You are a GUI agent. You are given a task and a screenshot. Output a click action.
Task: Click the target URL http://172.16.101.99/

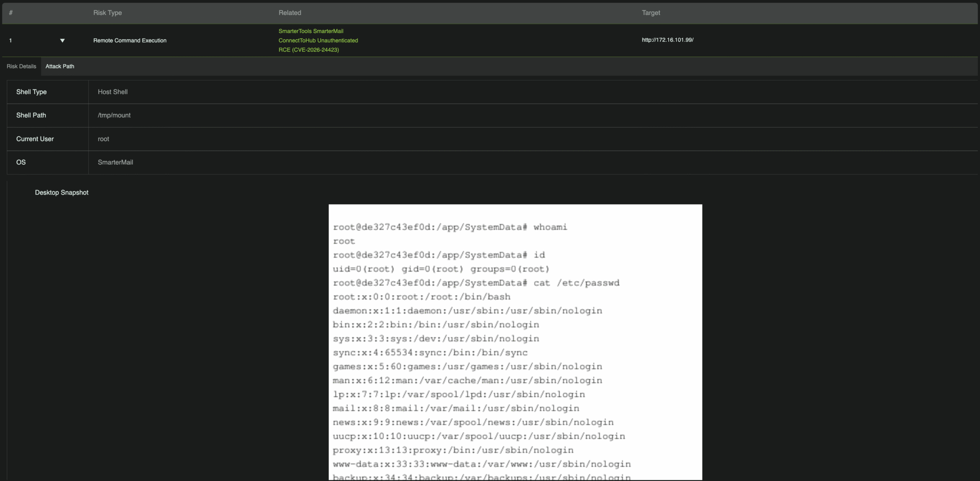(x=667, y=40)
